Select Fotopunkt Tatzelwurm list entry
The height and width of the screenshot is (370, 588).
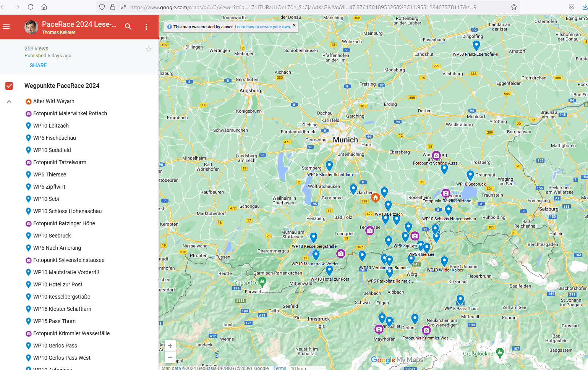pos(60,162)
